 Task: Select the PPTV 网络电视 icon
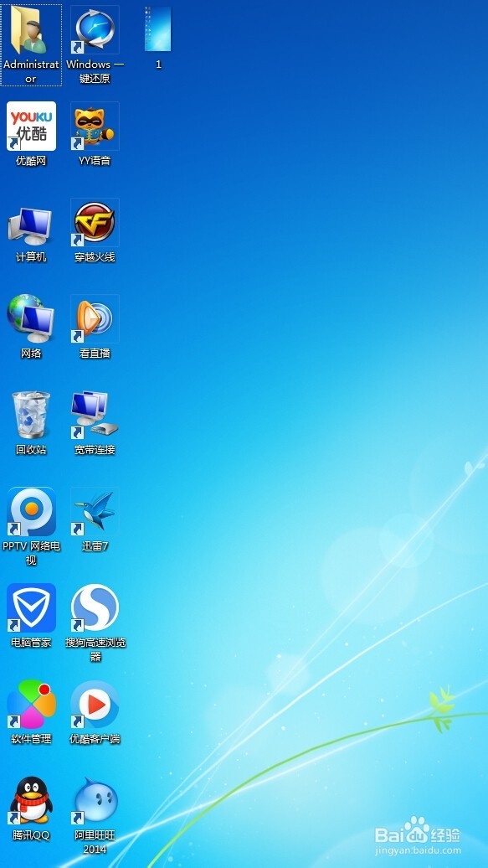(x=31, y=511)
